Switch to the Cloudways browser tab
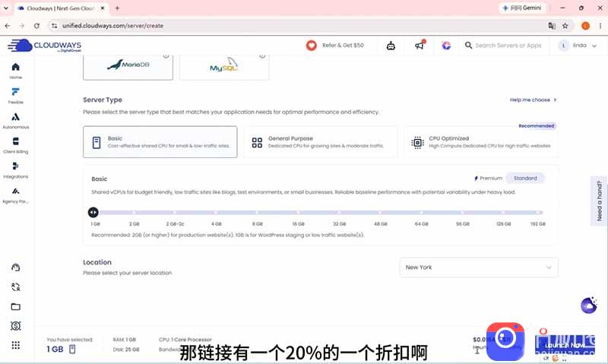Image resolution: width=608 pixels, height=364 pixels. 61,8
